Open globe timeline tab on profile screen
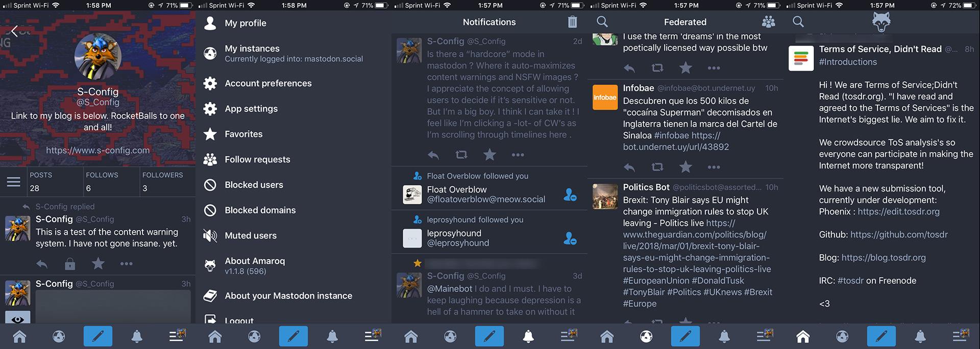This screenshot has width=980, height=349. coord(59,336)
